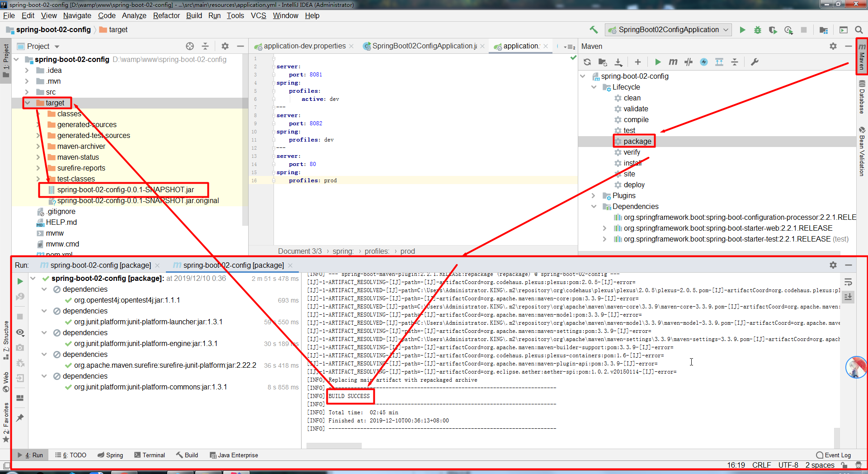Expand the src folder
This screenshot has width=868, height=474.
tap(27, 92)
